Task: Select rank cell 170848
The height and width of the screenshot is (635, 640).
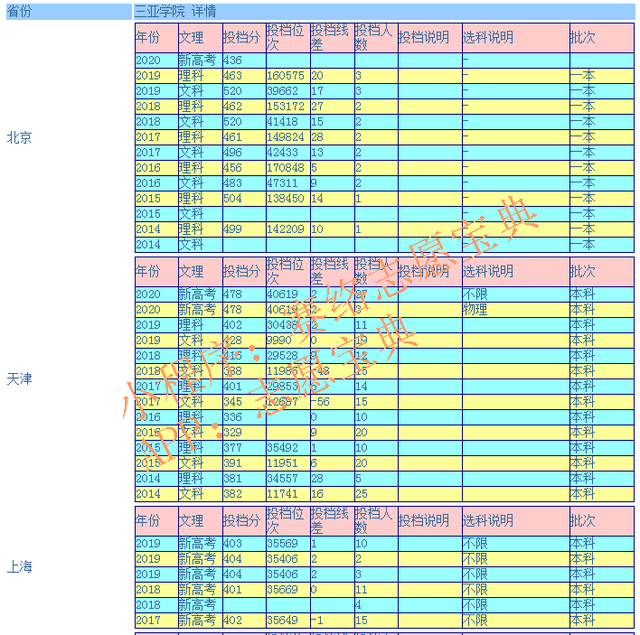Action: 288,168
